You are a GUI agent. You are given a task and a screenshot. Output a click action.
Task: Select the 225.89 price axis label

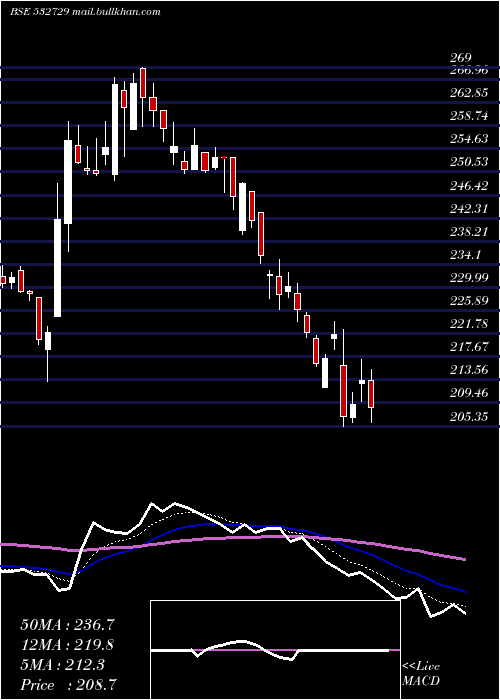point(469,301)
